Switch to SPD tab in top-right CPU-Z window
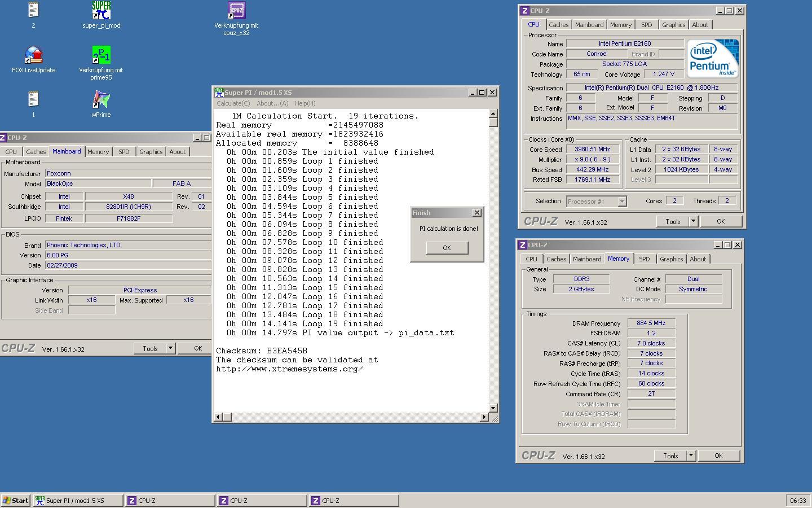 tap(647, 25)
